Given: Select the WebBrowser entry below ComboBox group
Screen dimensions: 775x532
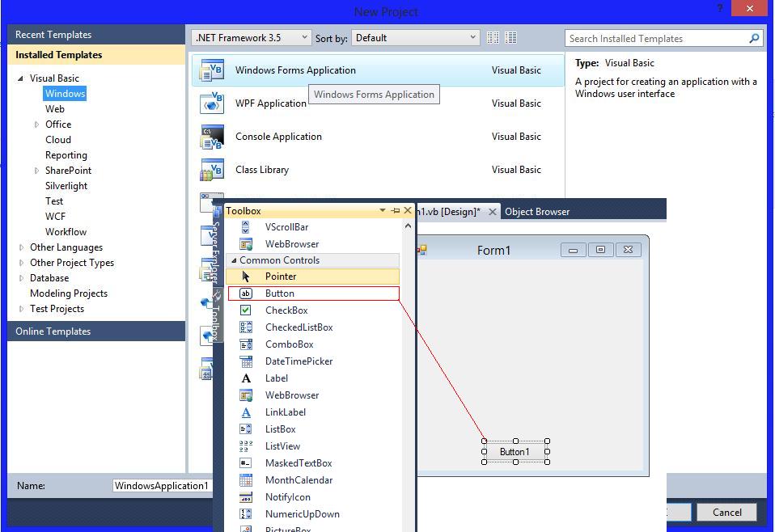Looking at the screenshot, I should click(291, 395).
